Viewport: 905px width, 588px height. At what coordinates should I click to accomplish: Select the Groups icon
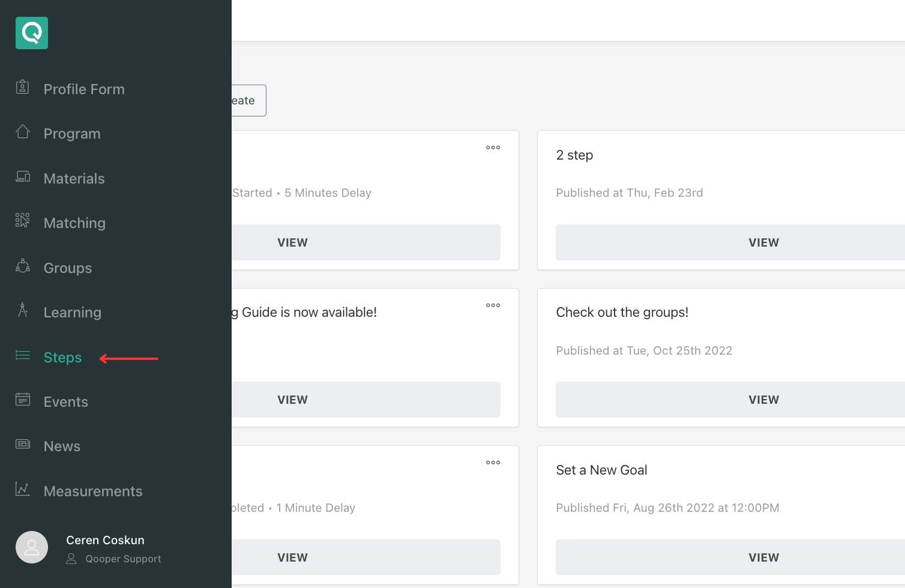point(22,266)
